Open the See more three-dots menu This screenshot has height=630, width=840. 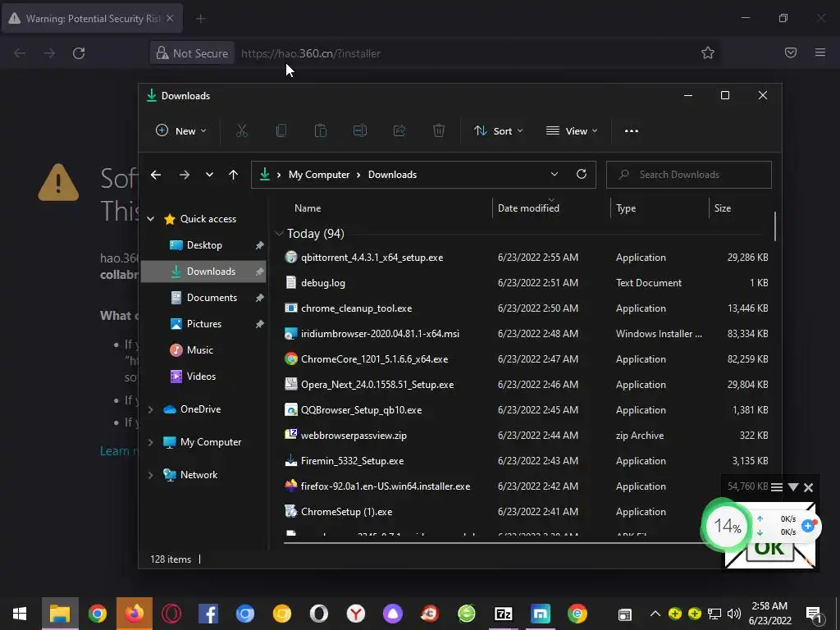click(632, 130)
